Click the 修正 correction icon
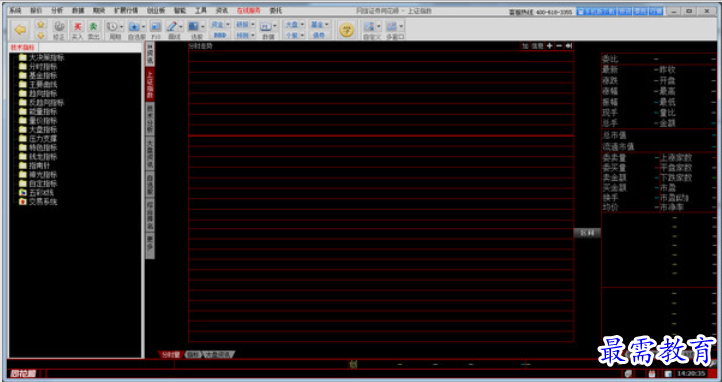Screen dimensions: 722x382 (x=59, y=27)
